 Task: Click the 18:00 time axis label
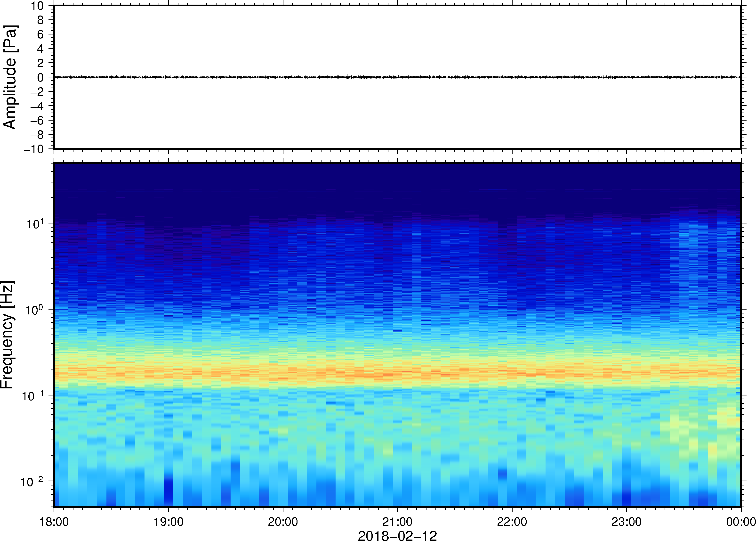click(x=54, y=522)
